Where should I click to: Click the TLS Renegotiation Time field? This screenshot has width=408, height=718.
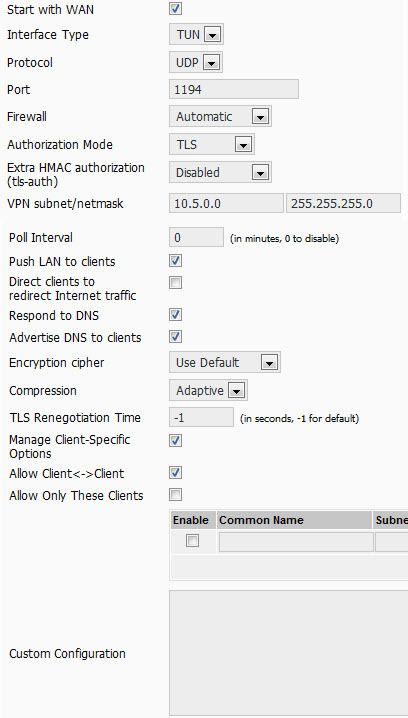click(x=201, y=418)
